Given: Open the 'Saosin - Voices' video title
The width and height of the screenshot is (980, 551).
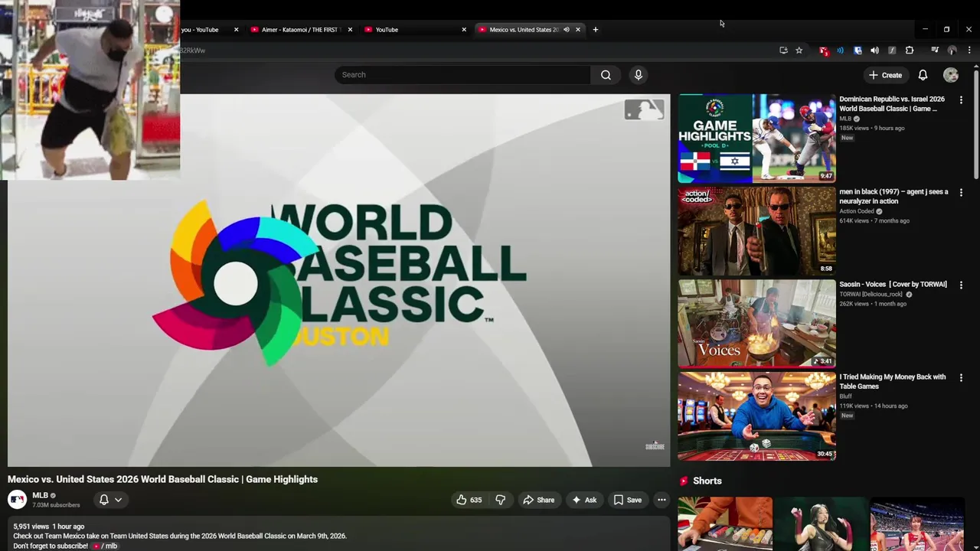Looking at the screenshot, I should (x=893, y=285).
